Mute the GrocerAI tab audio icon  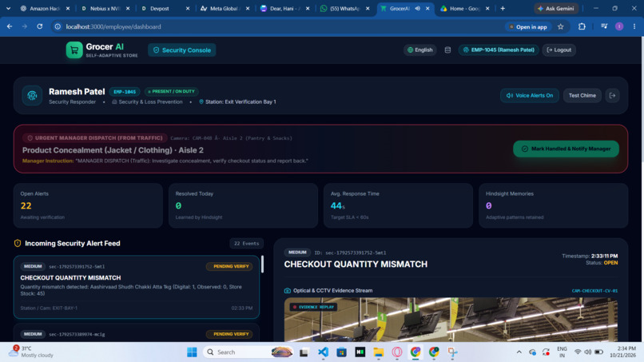tap(417, 8)
